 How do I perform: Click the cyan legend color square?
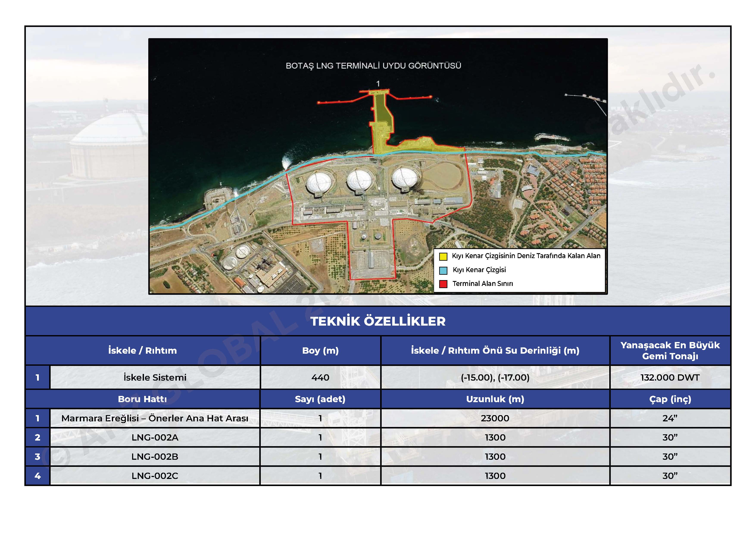tap(443, 270)
